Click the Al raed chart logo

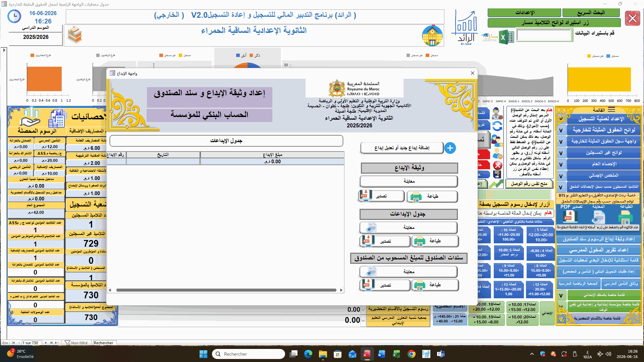tap(466, 28)
